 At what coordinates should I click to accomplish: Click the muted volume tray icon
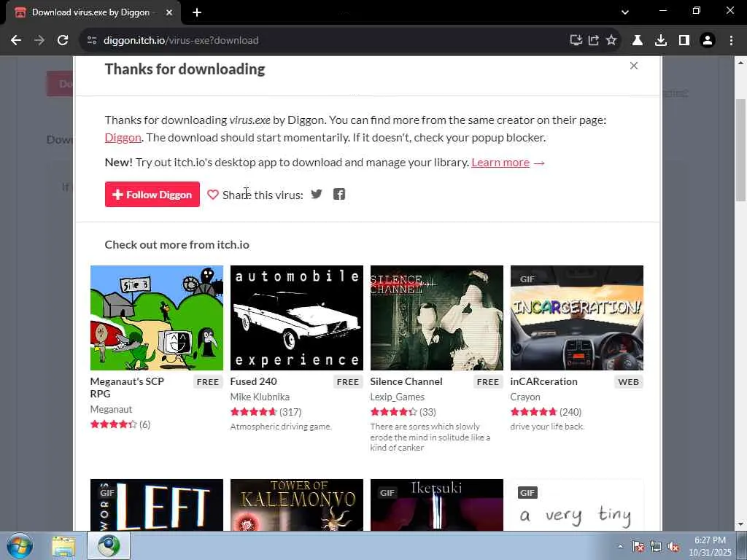point(673,547)
